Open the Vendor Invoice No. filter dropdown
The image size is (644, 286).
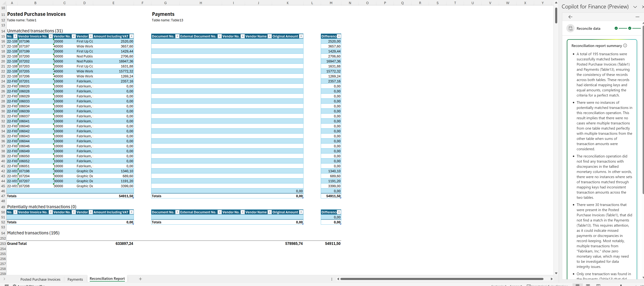pos(51,36)
